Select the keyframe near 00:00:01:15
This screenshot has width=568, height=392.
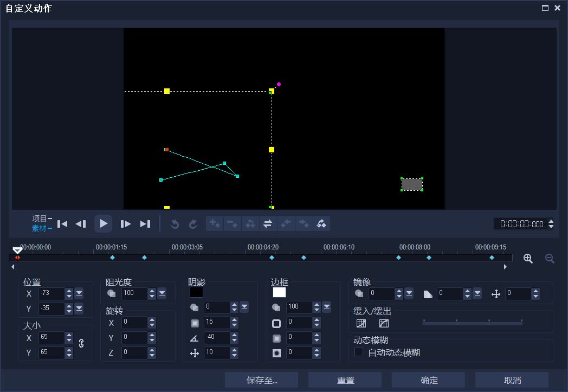click(x=112, y=258)
